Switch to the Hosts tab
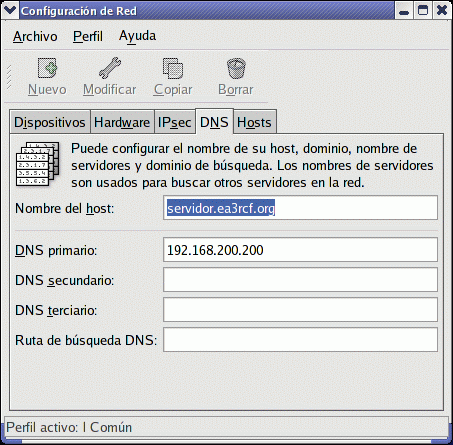Screen dimensions: 453x445 (254, 122)
